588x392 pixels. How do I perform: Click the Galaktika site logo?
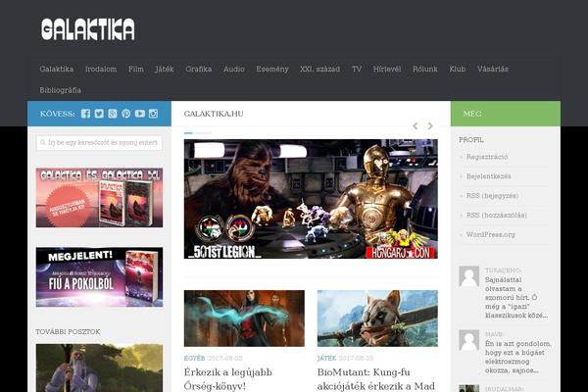[x=88, y=29]
